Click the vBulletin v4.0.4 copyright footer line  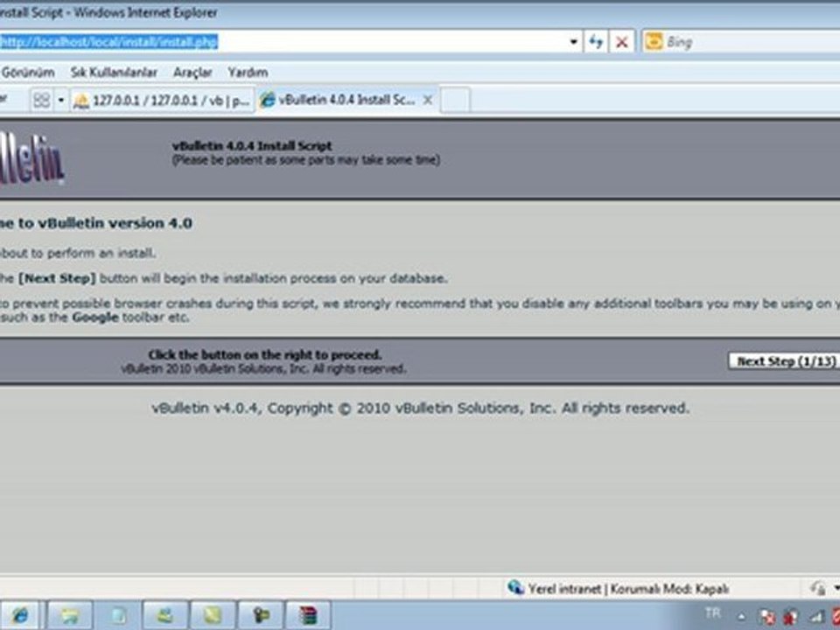(x=421, y=409)
